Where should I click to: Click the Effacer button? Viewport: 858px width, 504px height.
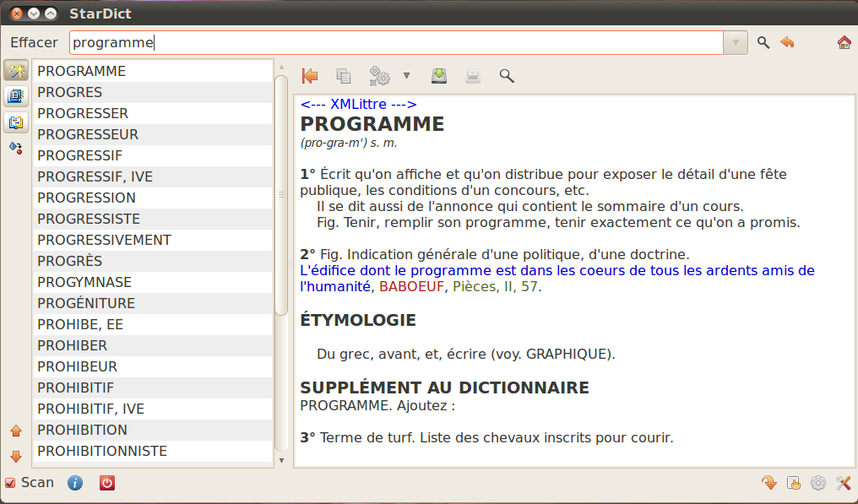[34, 42]
